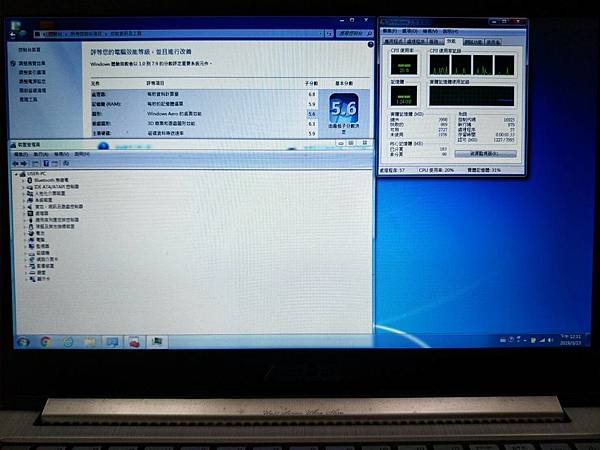600x450 pixels.
Task: Click the properties sheet icon in Device Manager toolbar
Action: [55, 164]
